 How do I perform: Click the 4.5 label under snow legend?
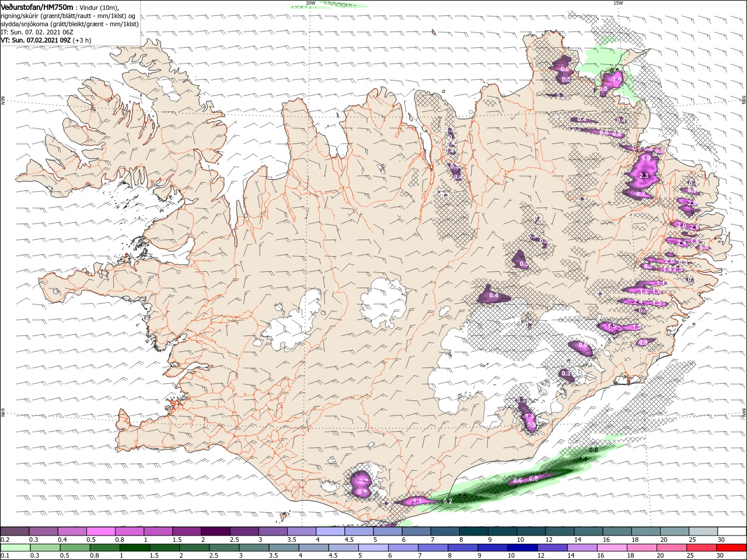(x=349, y=540)
